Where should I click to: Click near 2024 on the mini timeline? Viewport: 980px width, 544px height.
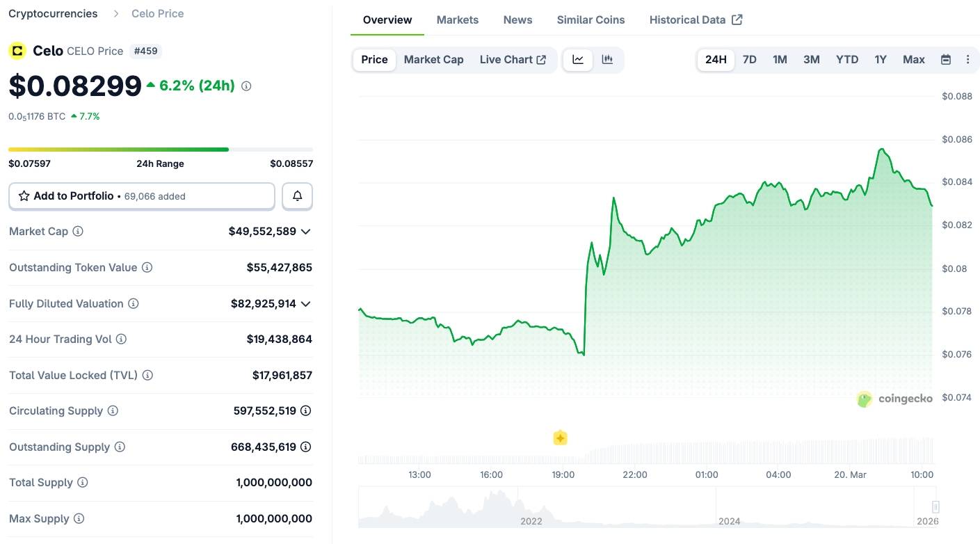tap(730, 521)
